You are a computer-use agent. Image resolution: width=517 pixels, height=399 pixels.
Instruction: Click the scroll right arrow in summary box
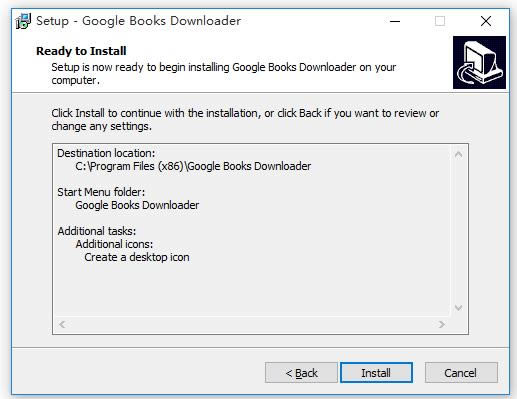click(x=442, y=324)
